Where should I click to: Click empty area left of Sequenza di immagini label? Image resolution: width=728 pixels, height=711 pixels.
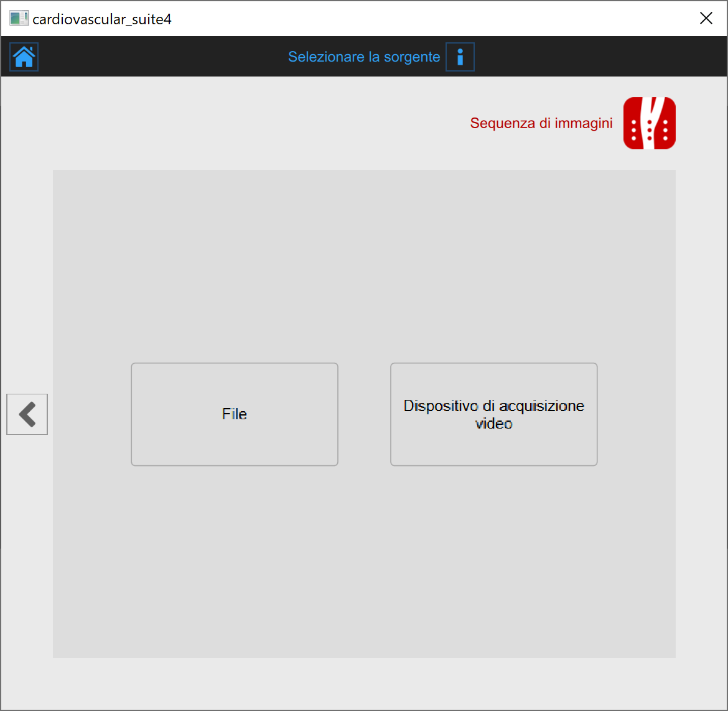click(x=249, y=123)
